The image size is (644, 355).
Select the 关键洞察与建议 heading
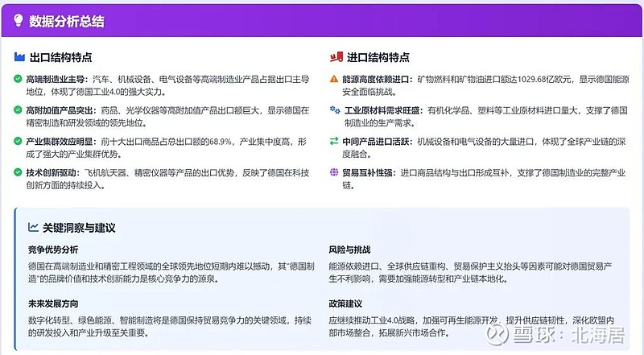point(79,228)
